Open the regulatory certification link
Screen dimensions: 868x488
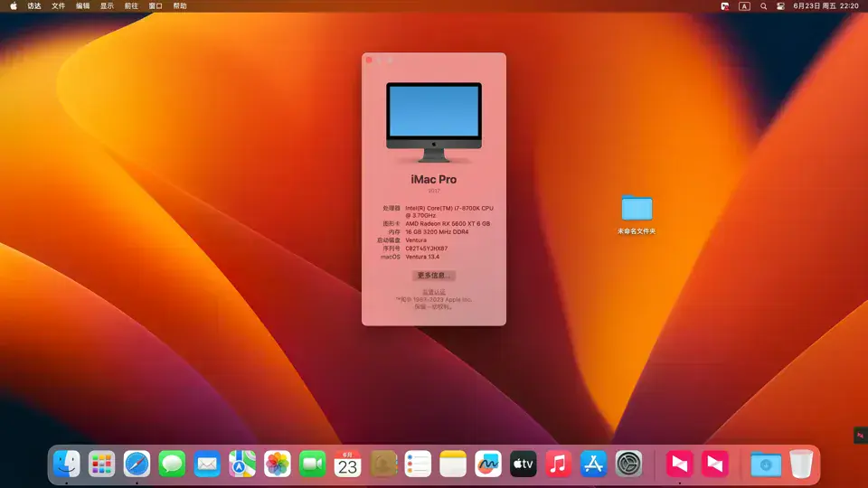pyautogui.click(x=433, y=292)
